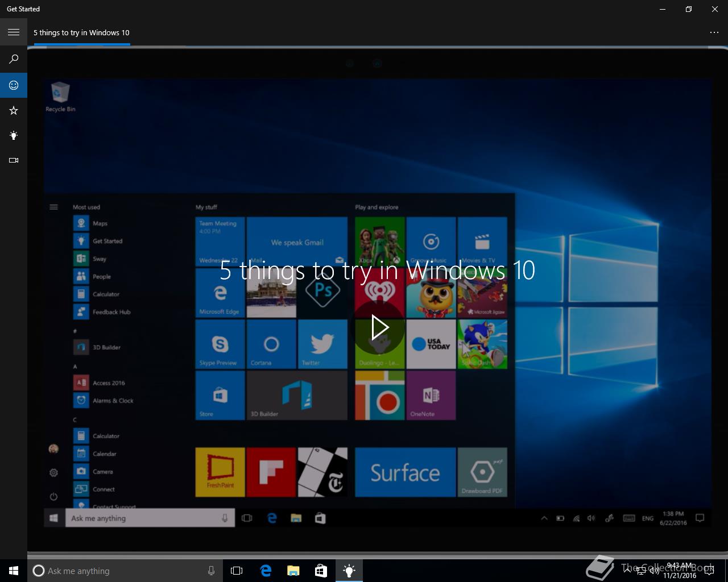Open the lightbulb tips icon in sidebar
Image resolution: width=728 pixels, height=582 pixels.
click(x=14, y=135)
